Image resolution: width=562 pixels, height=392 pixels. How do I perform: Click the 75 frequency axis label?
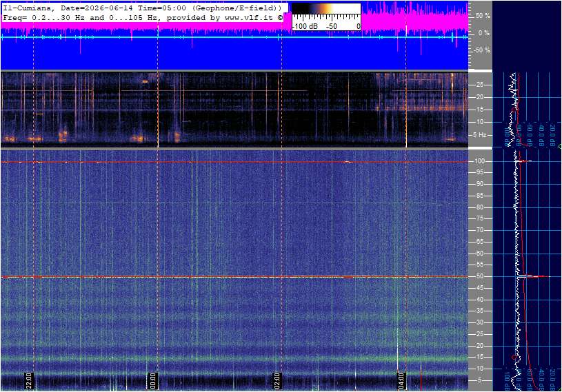coord(479,218)
